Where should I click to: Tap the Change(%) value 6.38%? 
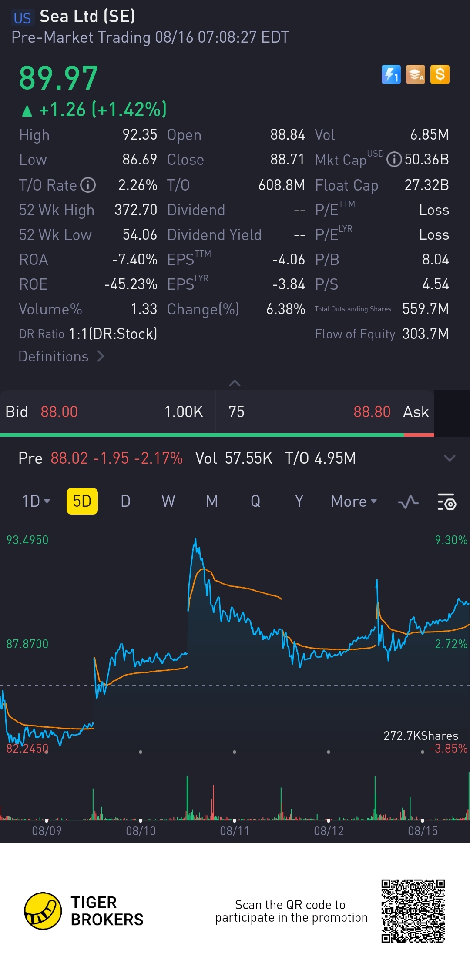click(285, 309)
